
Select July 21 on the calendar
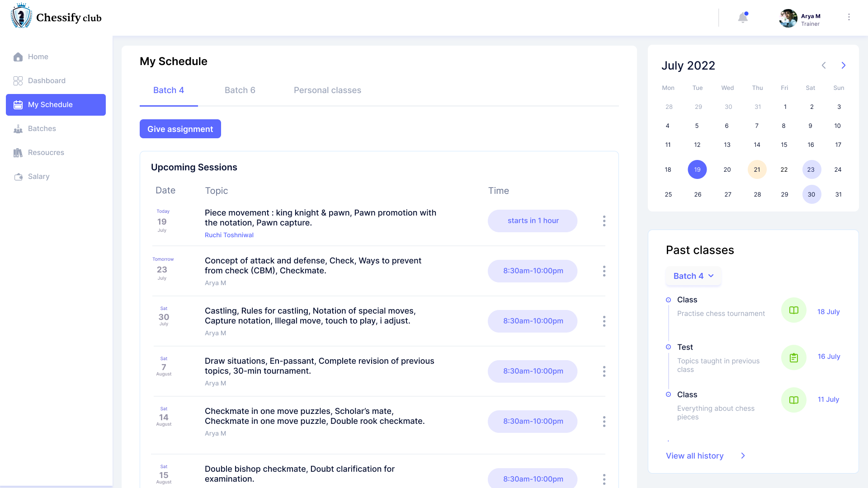click(x=757, y=169)
